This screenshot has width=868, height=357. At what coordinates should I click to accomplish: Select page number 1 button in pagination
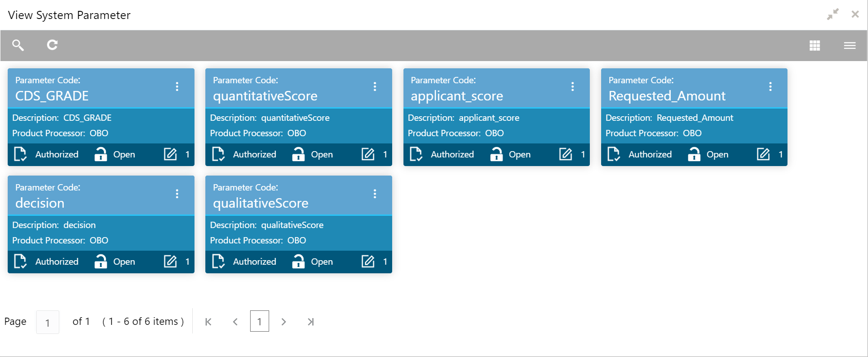pos(260,321)
